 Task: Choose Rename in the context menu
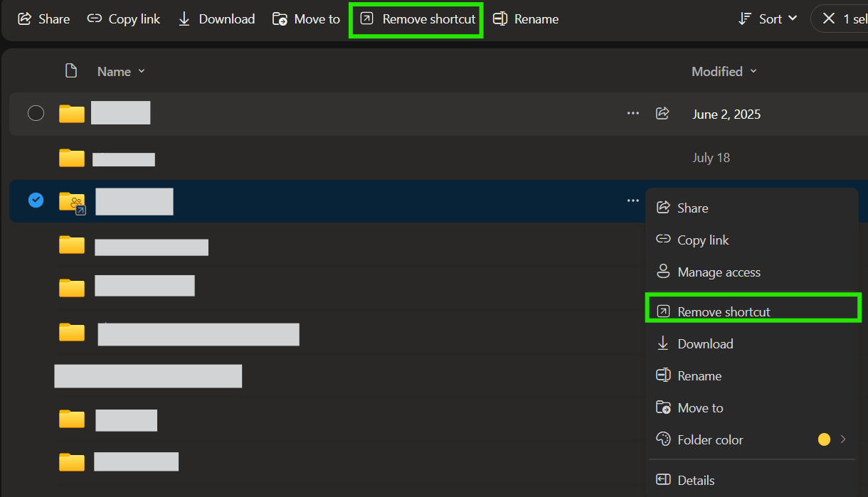pos(752,375)
